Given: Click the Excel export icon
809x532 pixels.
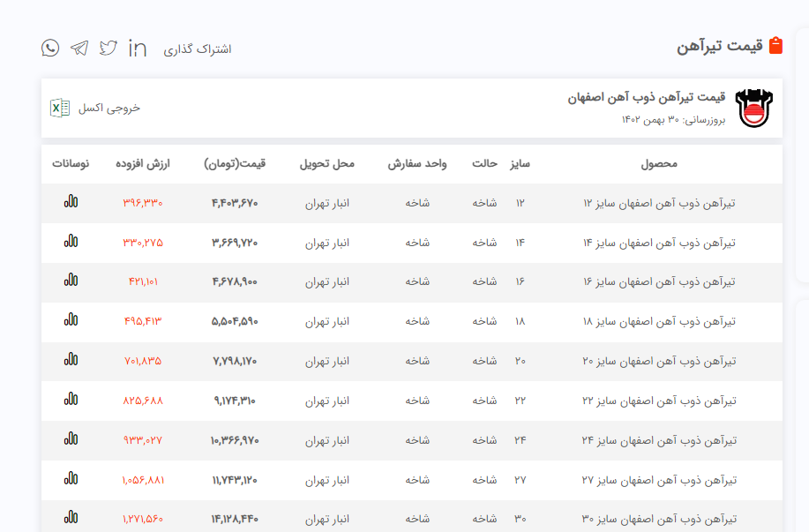Looking at the screenshot, I should point(59,108).
